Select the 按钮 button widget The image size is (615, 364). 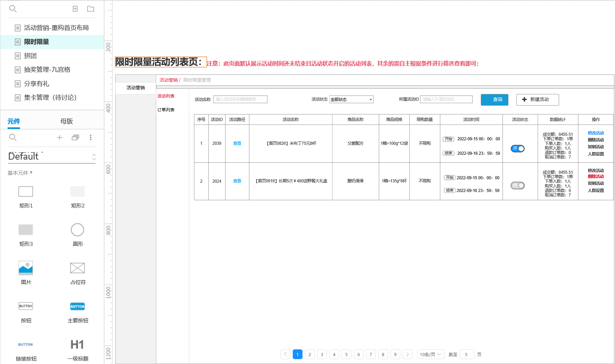pyautogui.click(x=26, y=306)
